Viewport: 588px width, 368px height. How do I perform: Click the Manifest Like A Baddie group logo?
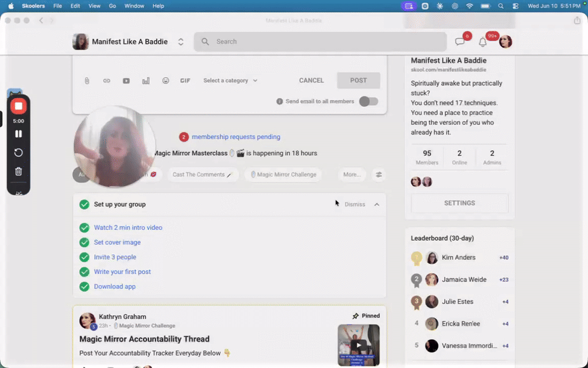click(80, 41)
